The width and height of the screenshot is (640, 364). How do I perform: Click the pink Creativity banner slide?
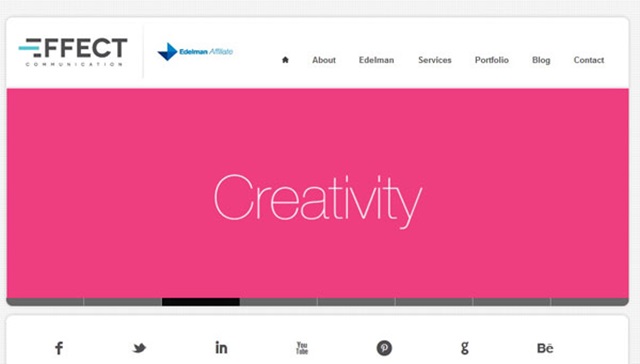coord(318,193)
